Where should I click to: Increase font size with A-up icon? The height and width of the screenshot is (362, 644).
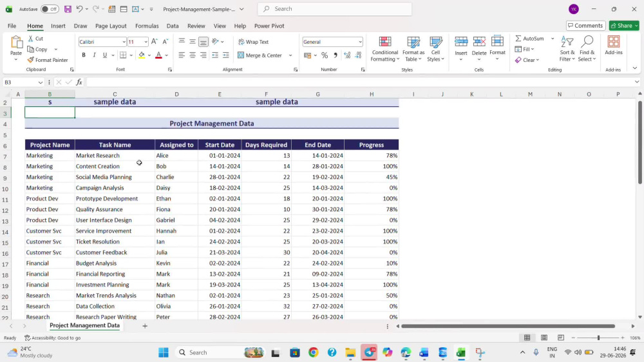[154, 41]
